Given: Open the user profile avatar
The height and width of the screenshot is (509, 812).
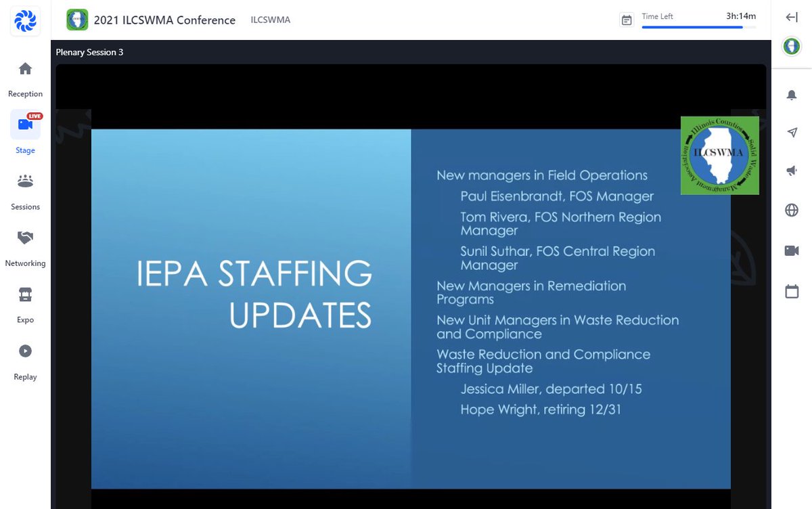Looking at the screenshot, I should click(x=792, y=46).
